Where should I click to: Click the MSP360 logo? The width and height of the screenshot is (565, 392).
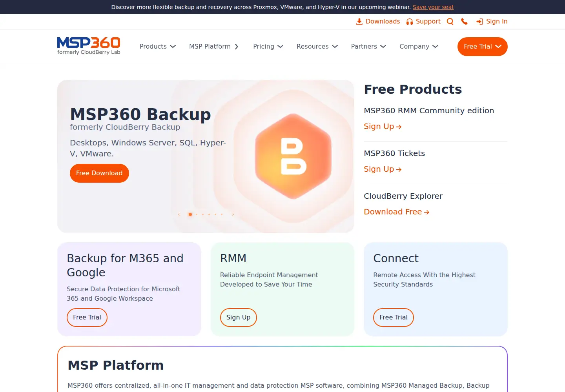point(89,46)
